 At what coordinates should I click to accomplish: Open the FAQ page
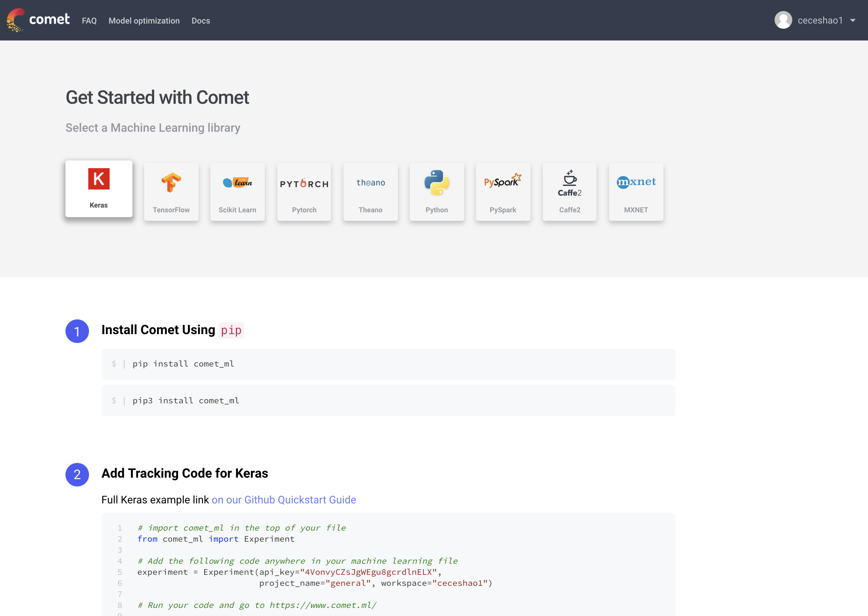click(89, 21)
